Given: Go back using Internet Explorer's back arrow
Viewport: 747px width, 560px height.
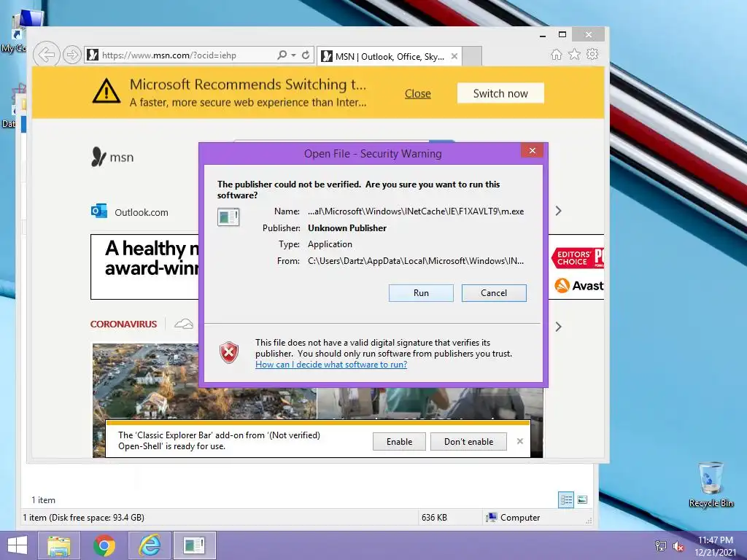Looking at the screenshot, I should point(46,55).
